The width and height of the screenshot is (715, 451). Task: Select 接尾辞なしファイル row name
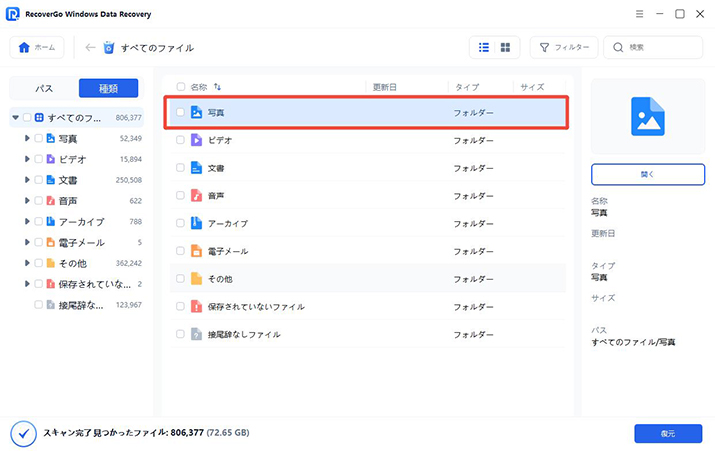(244, 334)
